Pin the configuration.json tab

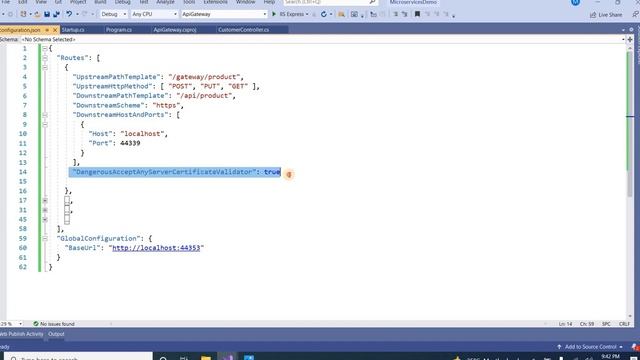coord(47,30)
